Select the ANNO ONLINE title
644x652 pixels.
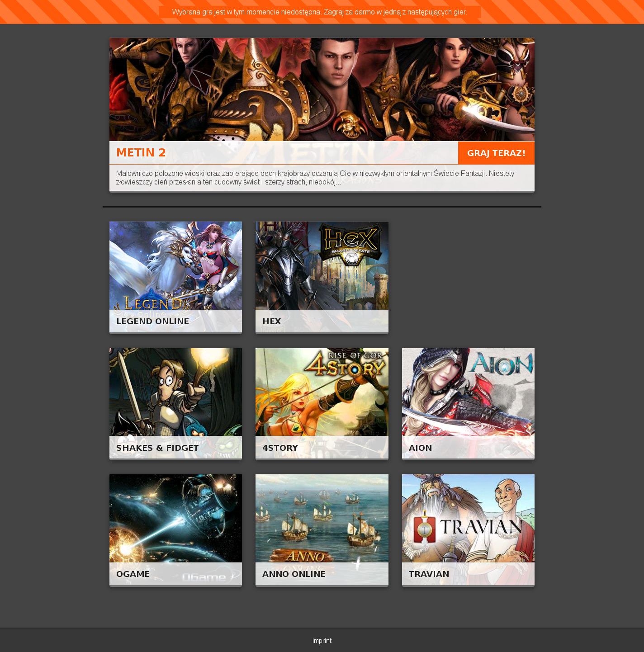pos(294,574)
